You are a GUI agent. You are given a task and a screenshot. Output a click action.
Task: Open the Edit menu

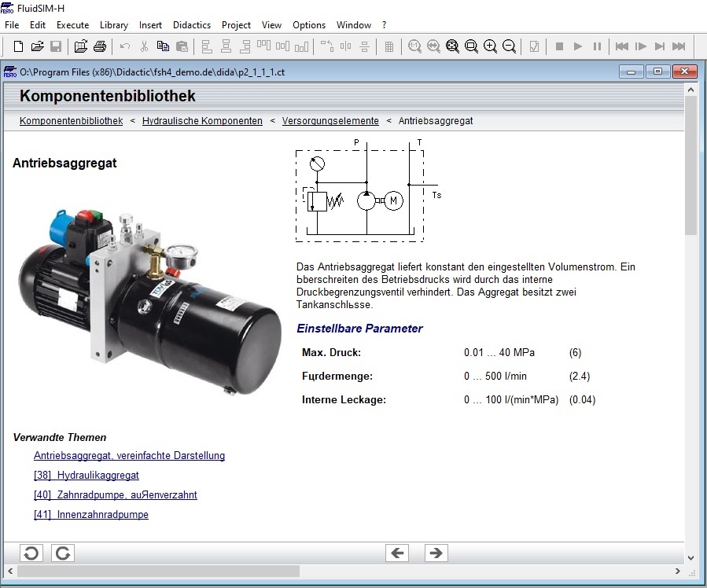coord(38,25)
